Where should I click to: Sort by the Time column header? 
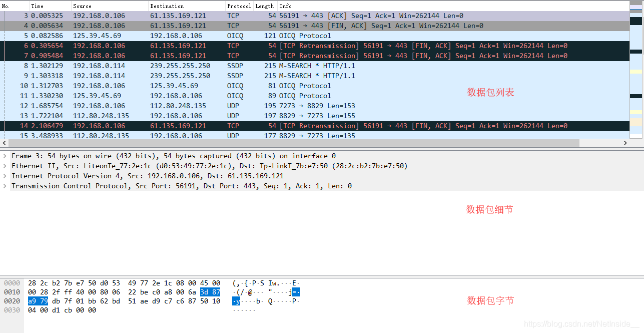(x=50, y=6)
